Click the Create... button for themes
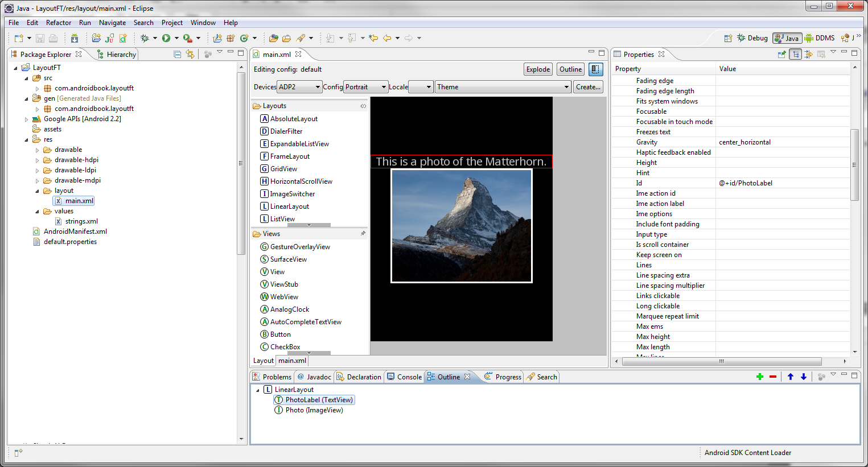This screenshot has width=868, height=467. pyautogui.click(x=588, y=86)
